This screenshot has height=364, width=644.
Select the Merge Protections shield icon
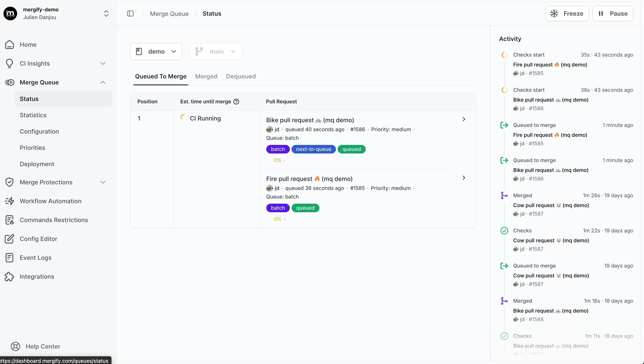[9, 182]
